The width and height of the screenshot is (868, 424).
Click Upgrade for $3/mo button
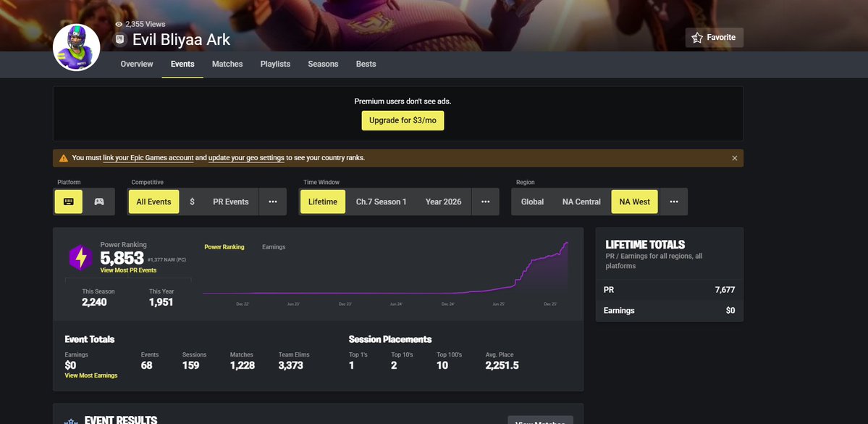(403, 121)
